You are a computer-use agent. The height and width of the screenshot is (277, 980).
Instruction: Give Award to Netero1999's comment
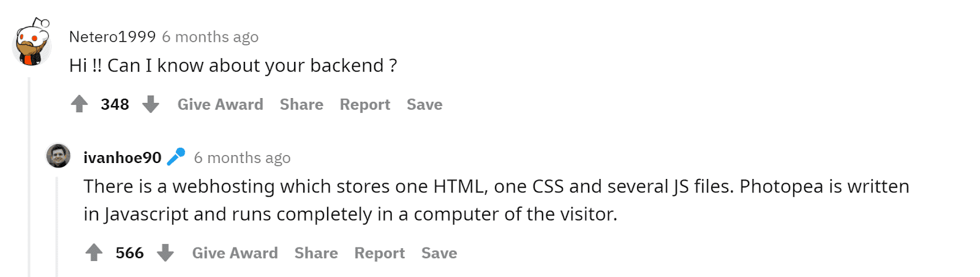pos(221,105)
